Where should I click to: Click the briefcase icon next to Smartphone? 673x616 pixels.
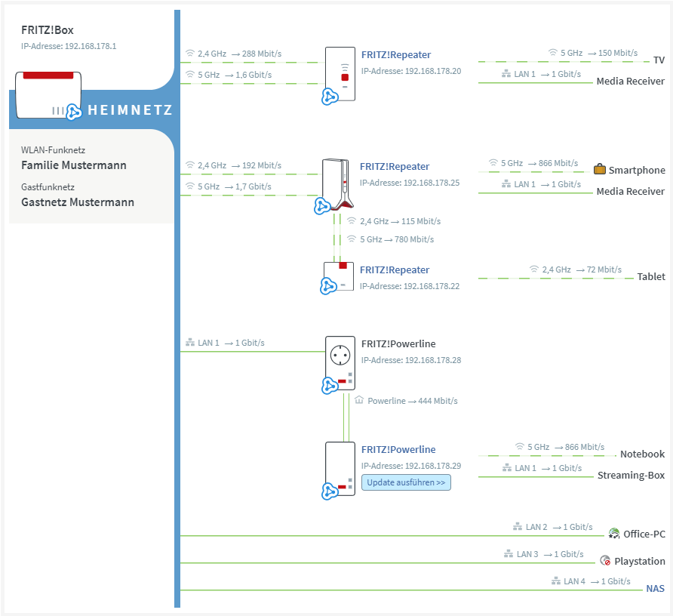[x=600, y=169]
